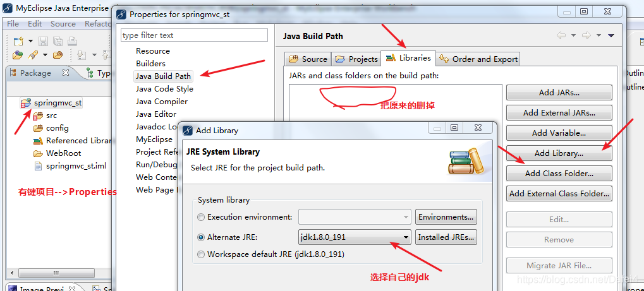The width and height of the screenshot is (644, 291).
Task: Click the WebRoot folder icon
Action: (x=38, y=153)
